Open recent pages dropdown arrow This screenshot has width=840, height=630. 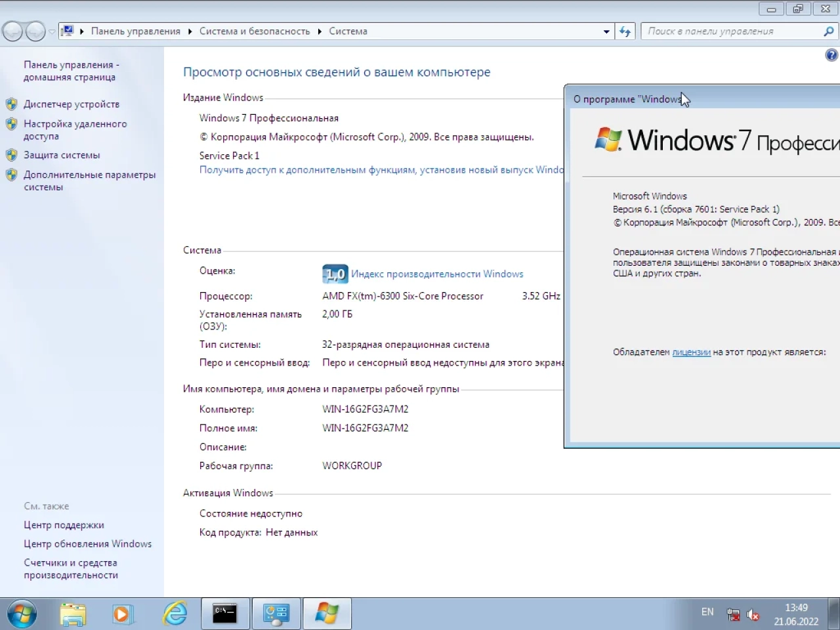[x=52, y=31]
